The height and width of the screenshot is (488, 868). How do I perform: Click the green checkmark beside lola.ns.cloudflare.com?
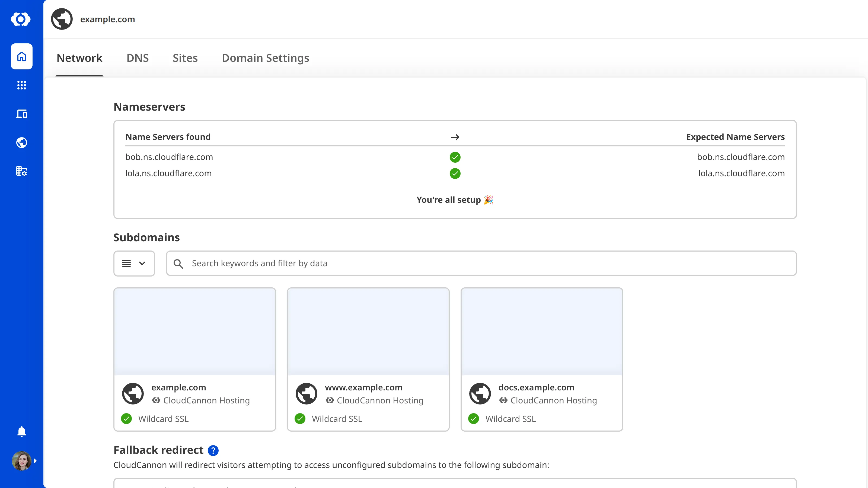pos(455,174)
